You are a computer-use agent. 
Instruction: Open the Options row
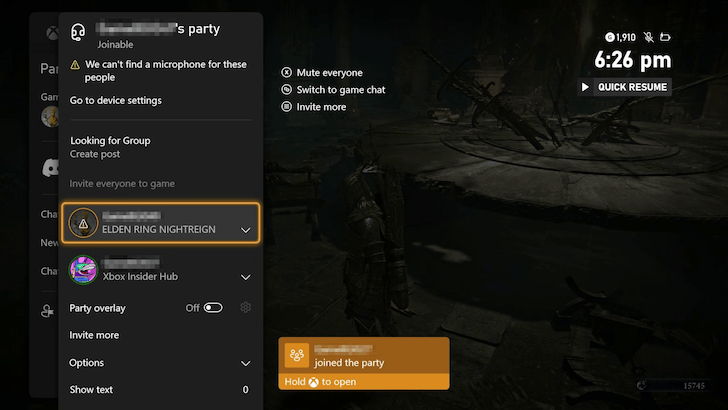tap(161, 363)
